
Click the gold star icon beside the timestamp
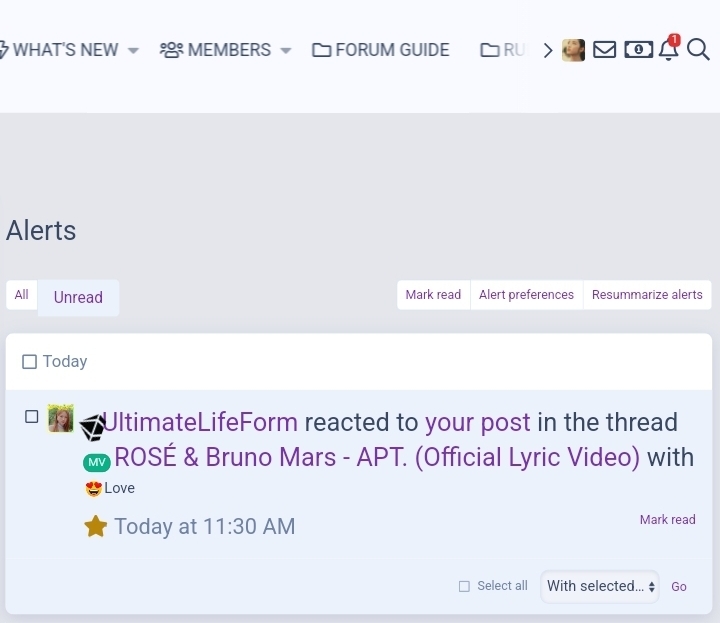[96, 526]
